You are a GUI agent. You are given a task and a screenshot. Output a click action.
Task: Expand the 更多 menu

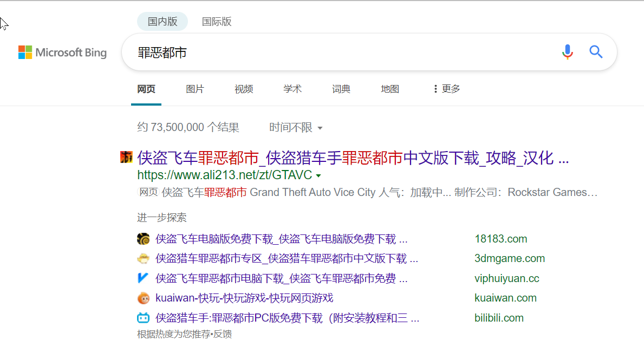446,89
